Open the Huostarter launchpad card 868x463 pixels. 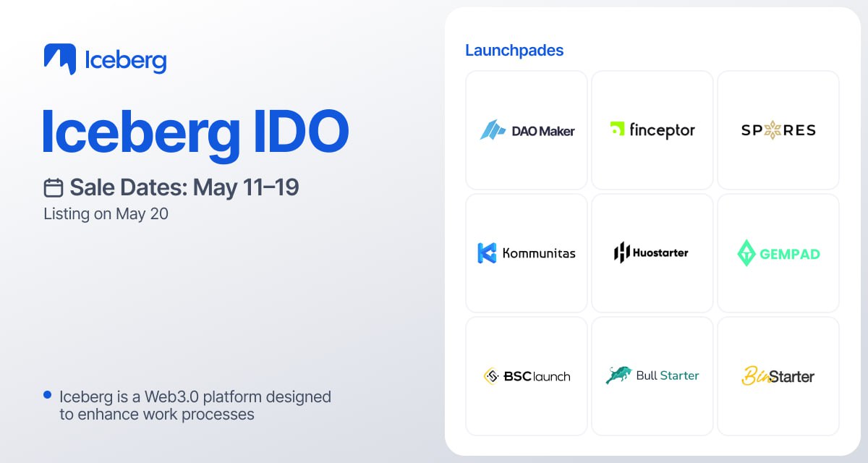click(652, 253)
